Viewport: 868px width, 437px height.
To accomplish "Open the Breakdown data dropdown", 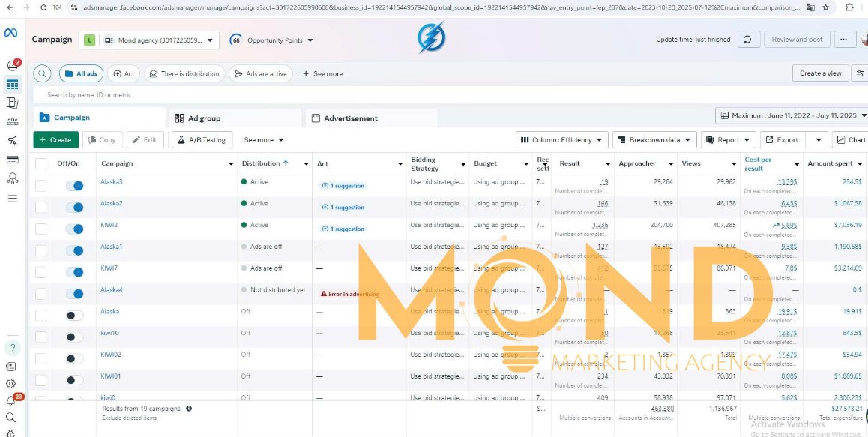I will tap(654, 140).
